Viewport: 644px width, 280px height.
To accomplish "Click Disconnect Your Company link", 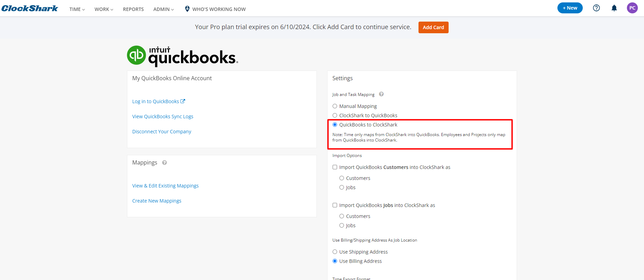I will point(162,132).
